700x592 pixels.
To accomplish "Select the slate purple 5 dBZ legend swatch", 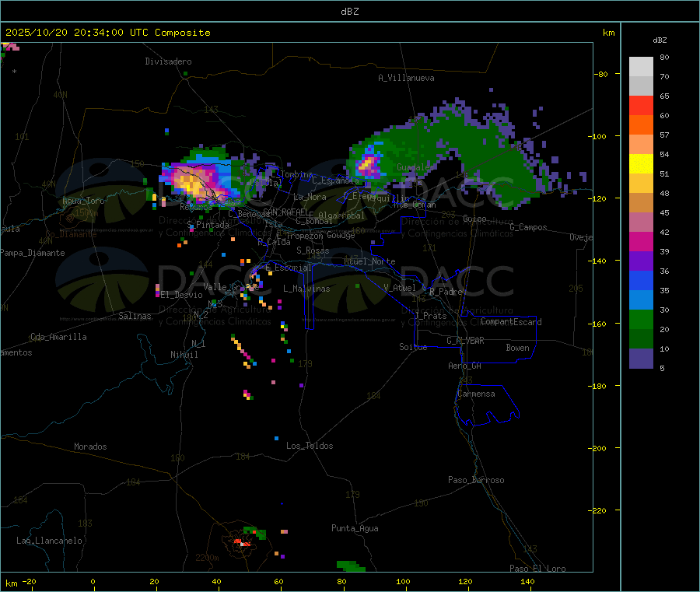I will point(641,359).
